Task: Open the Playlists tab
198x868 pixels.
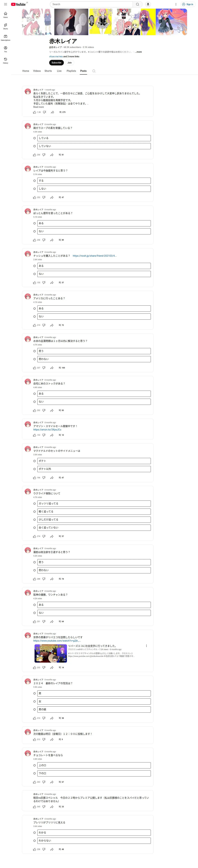Action: click(x=71, y=71)
